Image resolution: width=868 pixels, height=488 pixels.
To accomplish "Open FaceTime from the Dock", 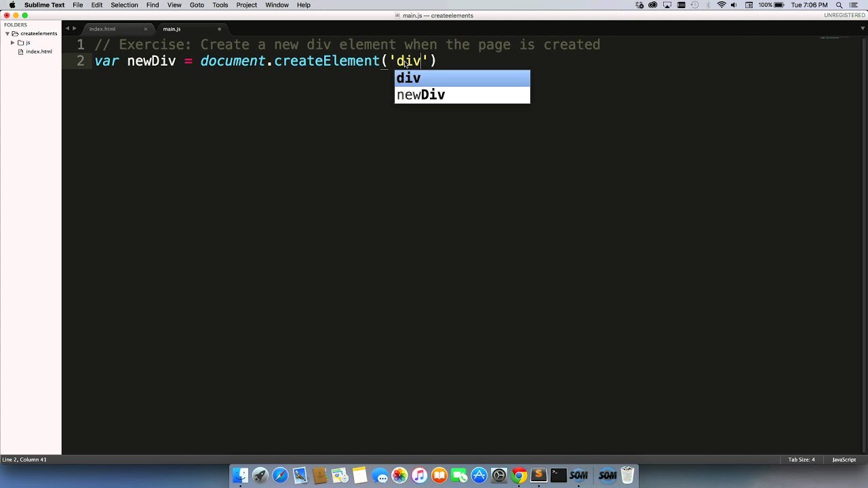I will click(x=459, y=476).
